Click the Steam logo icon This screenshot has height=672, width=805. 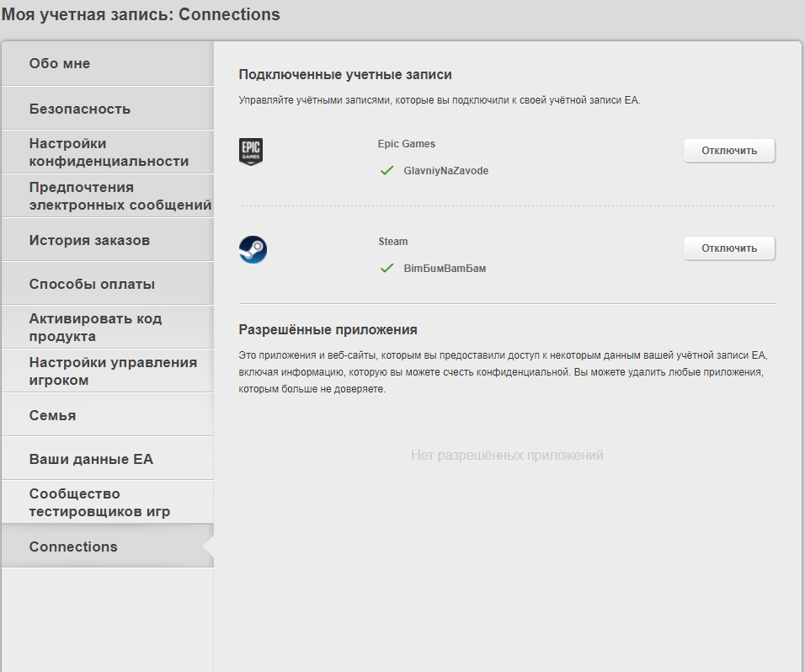coord(253,249)
